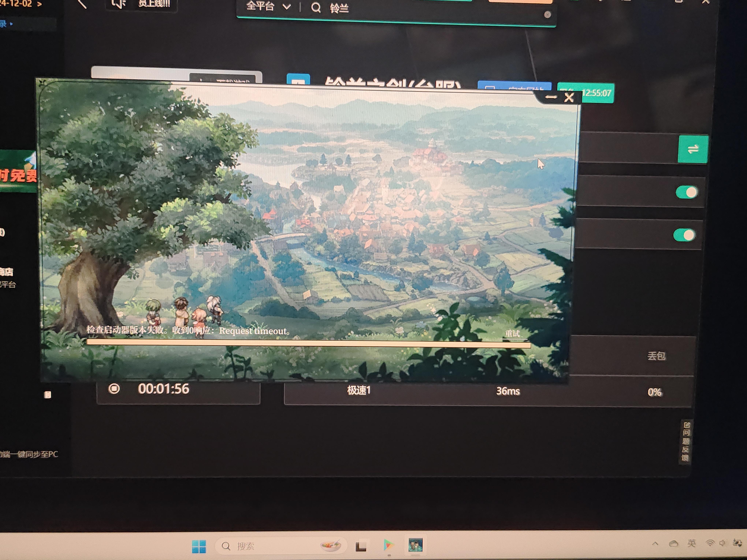747x560 pixels.
Task: Click the volume speaker tray icon
Action: tap(722, 543)
